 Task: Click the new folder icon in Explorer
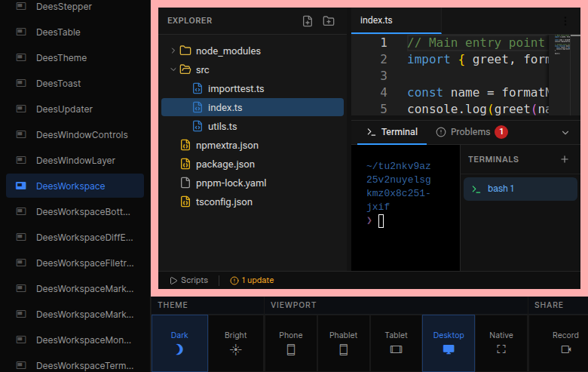coord(329,21)
